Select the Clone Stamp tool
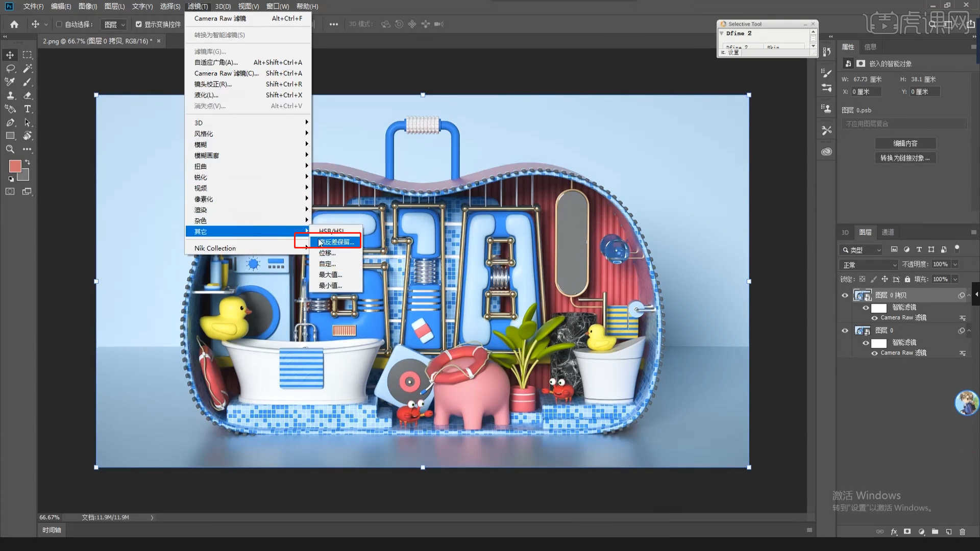Screen dimensions: 980x551 click(10, 95)
